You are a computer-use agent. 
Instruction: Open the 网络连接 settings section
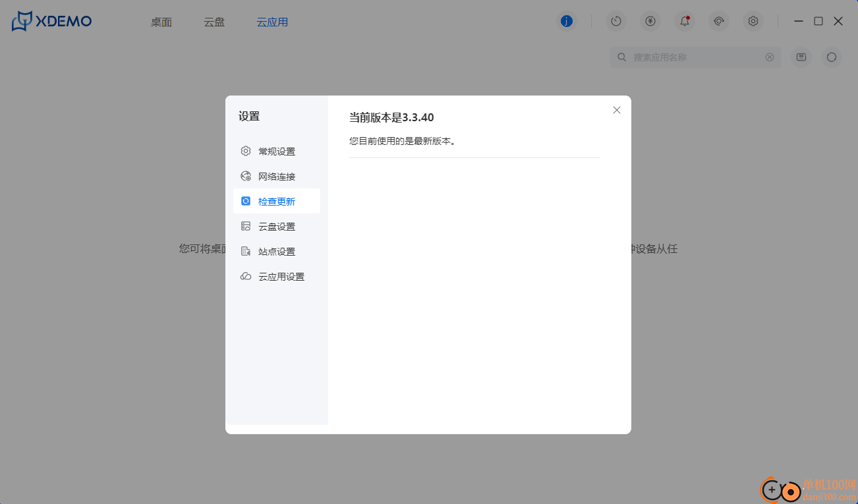[x=277, y=177]
